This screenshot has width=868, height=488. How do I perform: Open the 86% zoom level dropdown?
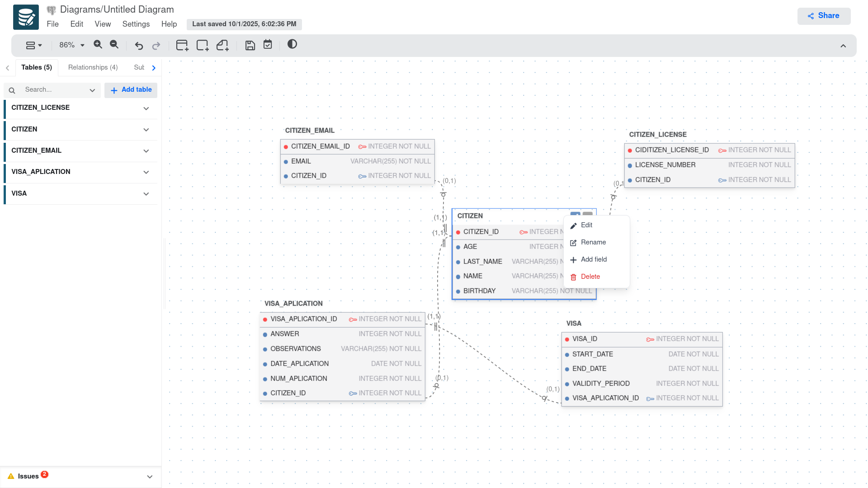pyautogui.click(x=72, y=45)
